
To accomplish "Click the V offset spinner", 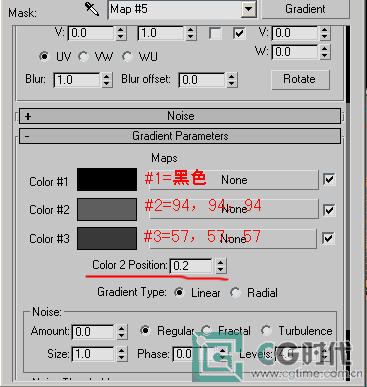I will tap(121, 33).
